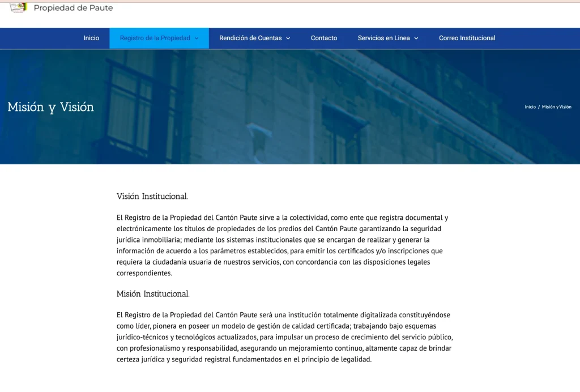Click Misión y Visión in the breadcrumb
580x392 pixels.
coord(556,106)
